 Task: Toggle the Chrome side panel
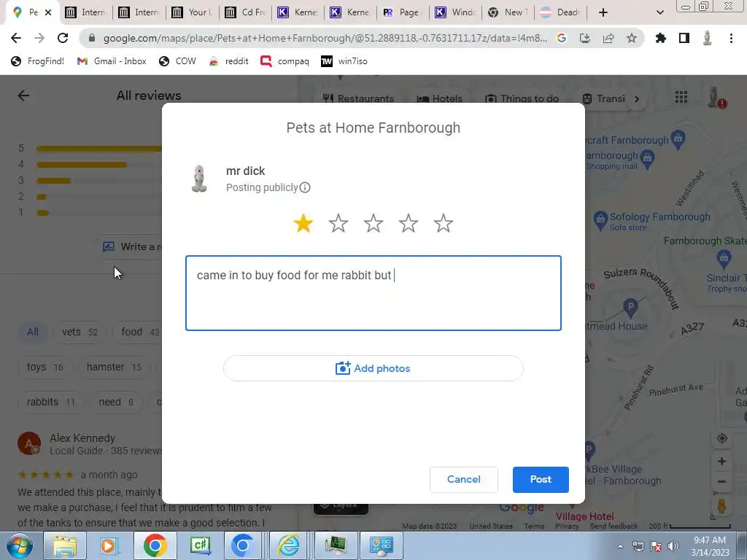tap(684, 38)
